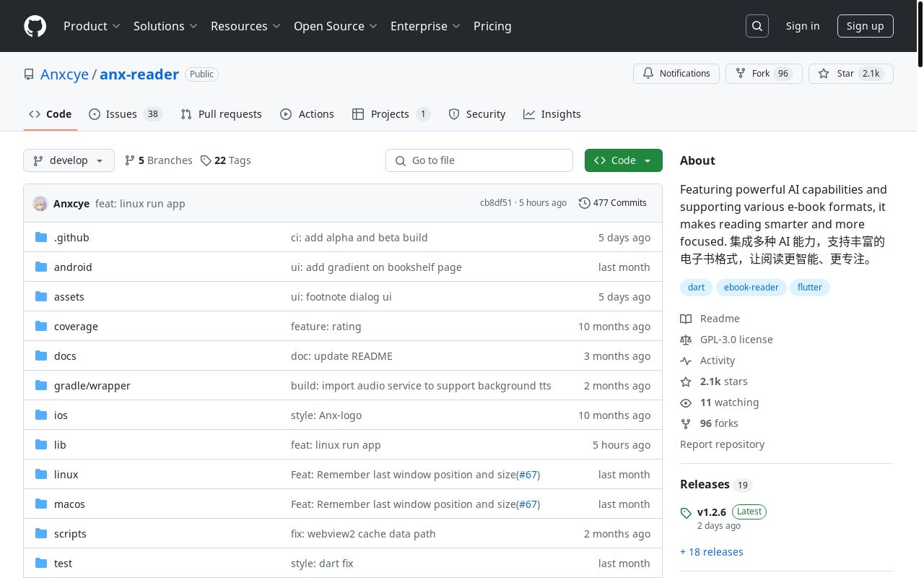Screen dimensions: 924x578
Task: Open the ebook-reader topic tag
Action: [x=751, y=288]
